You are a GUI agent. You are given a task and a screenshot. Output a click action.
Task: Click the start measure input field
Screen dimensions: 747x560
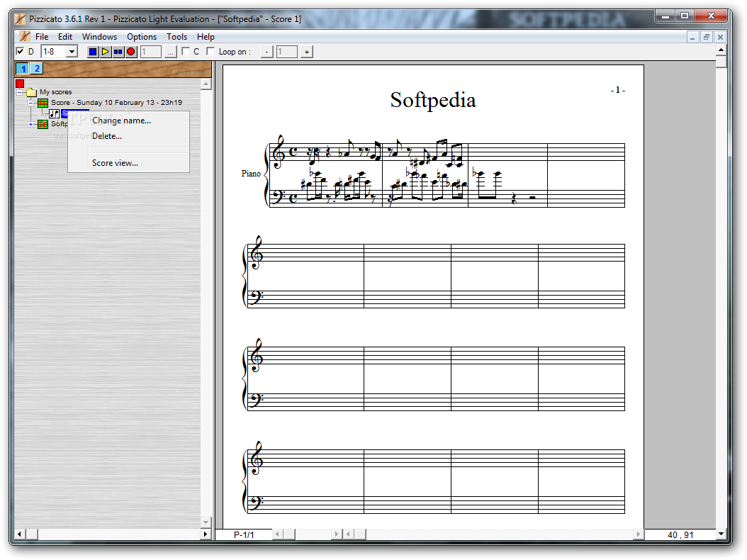(x=151, y=52)
